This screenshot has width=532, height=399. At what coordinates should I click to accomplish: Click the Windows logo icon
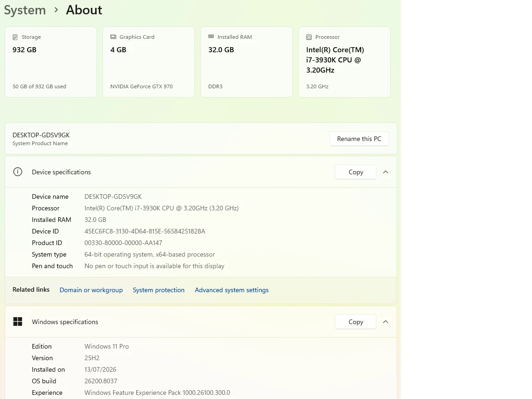pyautogui.click(x=18, y=322)
